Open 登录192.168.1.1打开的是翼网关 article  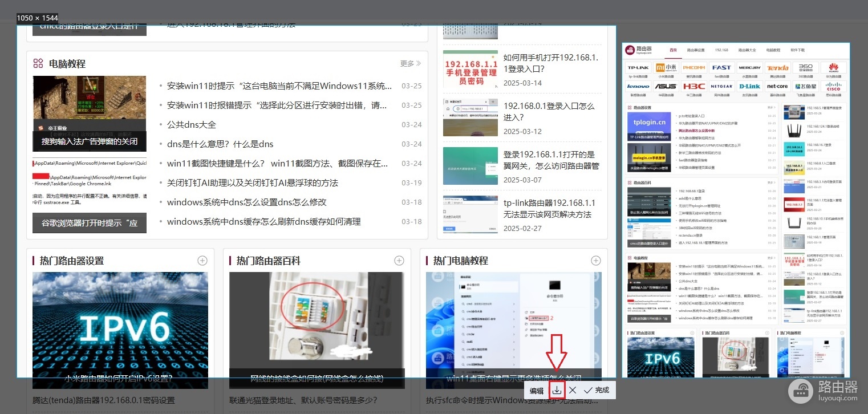coord(551,160)
